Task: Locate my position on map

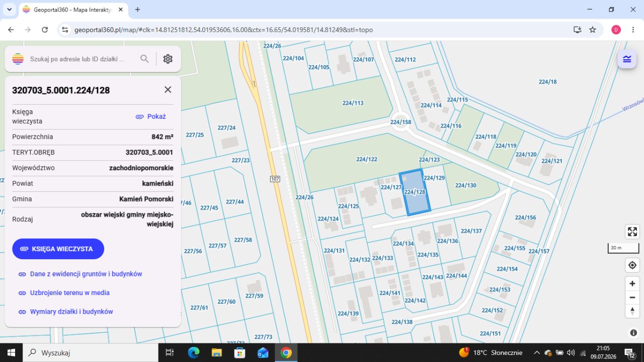Action: [x=632, y=265]
